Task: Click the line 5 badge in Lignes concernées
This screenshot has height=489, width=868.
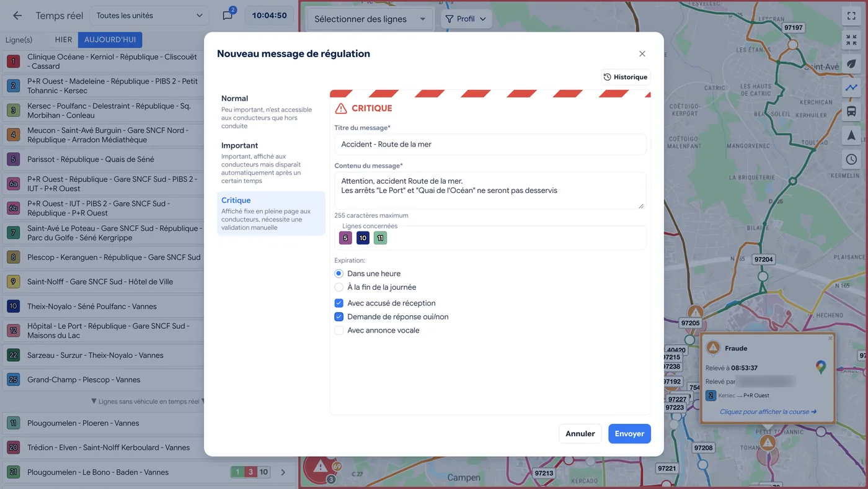Action: pos(345,238)
